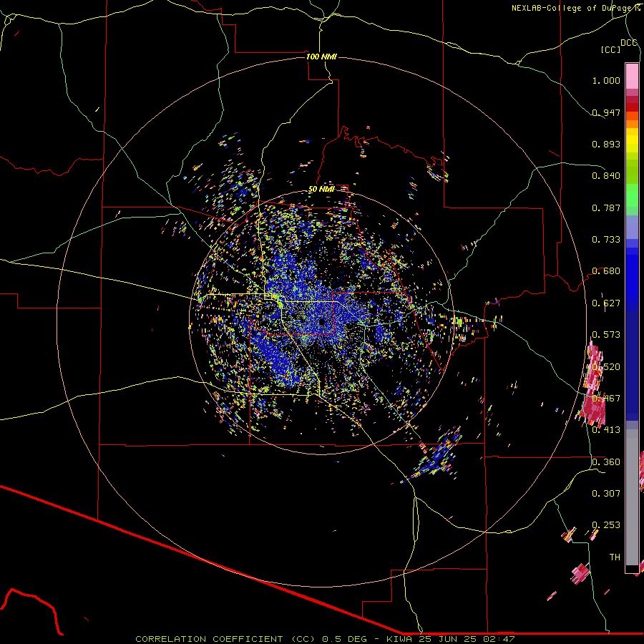Click the 50 NMI range ring label
The height and width of the screenshot is (644, 644).
pyautogui.click(x=321, y=190)
